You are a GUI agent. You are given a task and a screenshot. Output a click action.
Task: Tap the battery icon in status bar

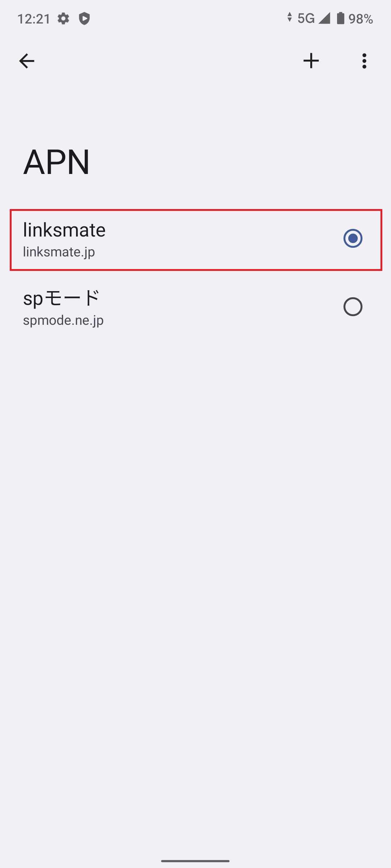point(340,18)
